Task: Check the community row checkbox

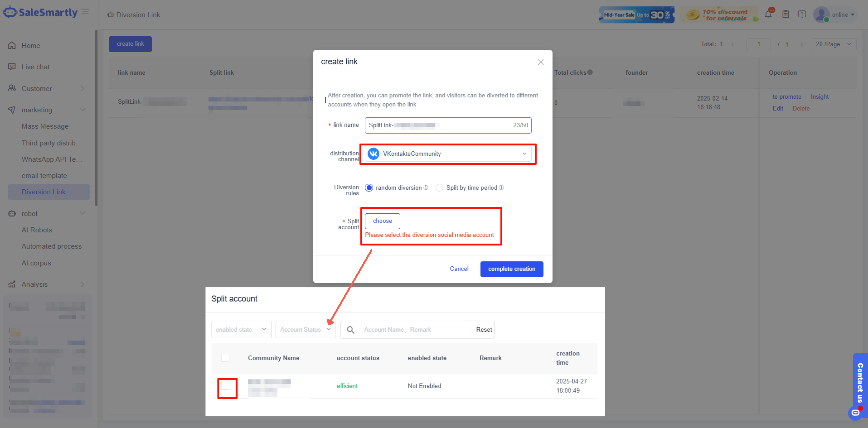Action: pyautogui.click(x=225, y=386)
